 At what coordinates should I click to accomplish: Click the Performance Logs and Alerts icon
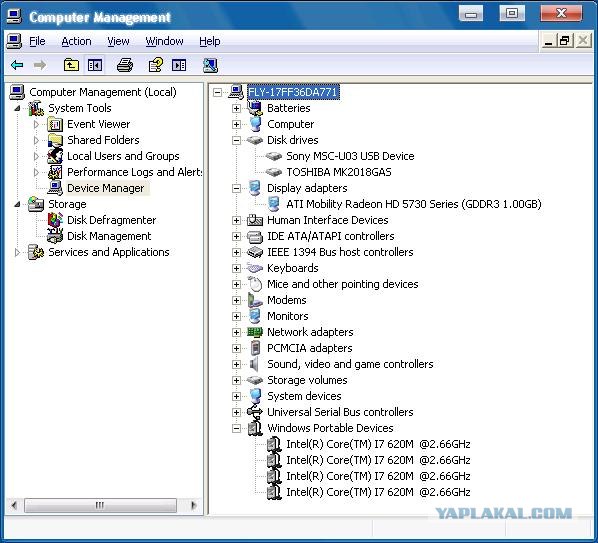pyautogui.click(x=55, y=172)
